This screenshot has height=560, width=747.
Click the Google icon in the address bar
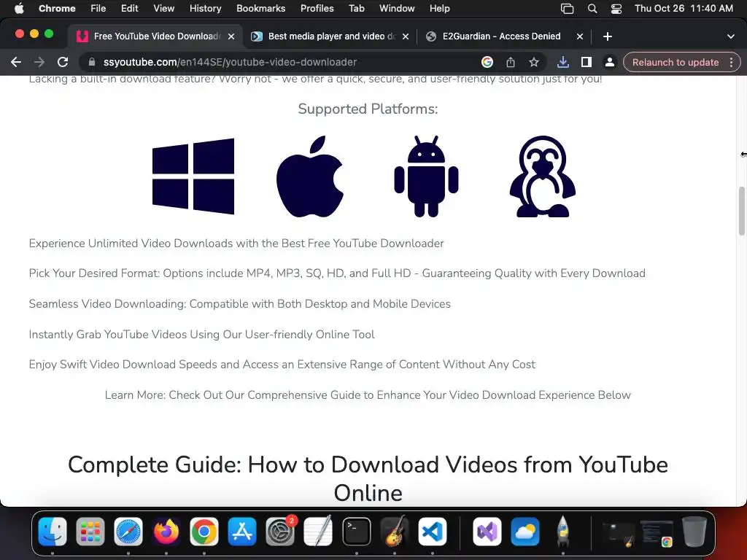487,62
